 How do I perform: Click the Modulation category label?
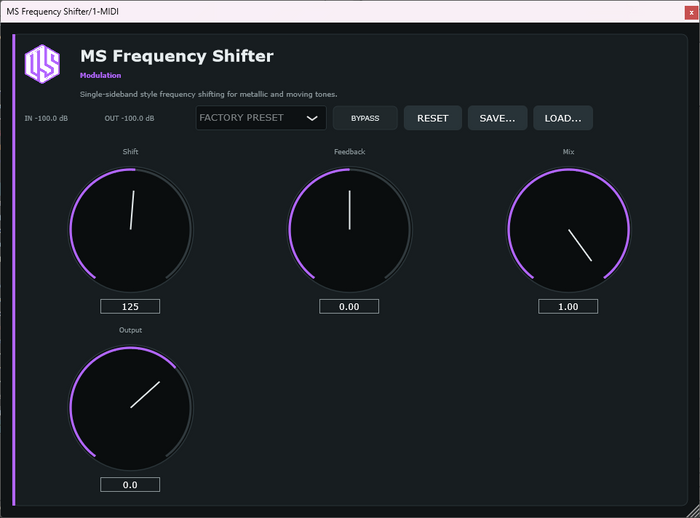(100, 75)
